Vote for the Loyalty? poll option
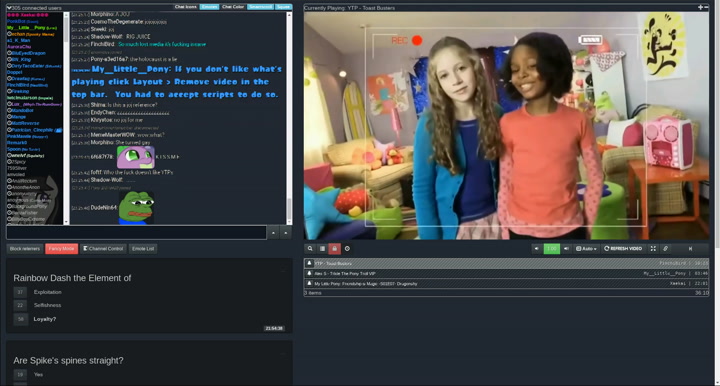 coord(20,319)
